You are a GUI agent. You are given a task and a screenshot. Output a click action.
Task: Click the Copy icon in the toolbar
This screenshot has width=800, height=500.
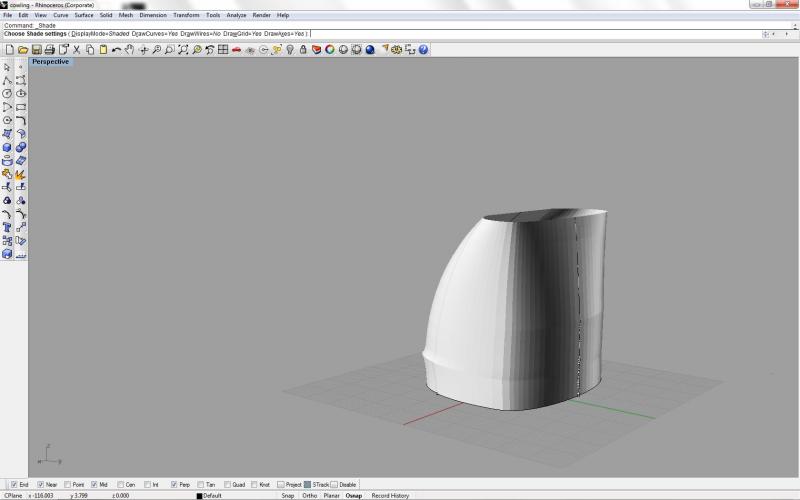click(x=90, y=49)
